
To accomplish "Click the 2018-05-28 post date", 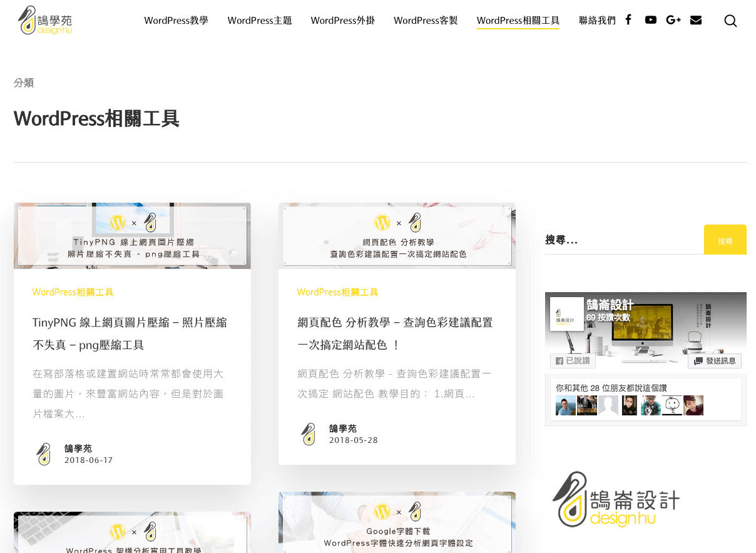I will pyautogui.click(x=353, y=440).
